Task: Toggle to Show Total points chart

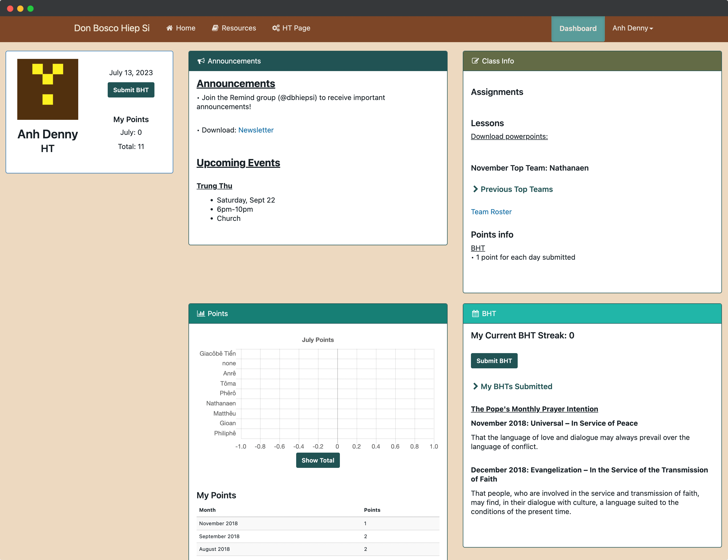Action: click(x=318, y=460)
